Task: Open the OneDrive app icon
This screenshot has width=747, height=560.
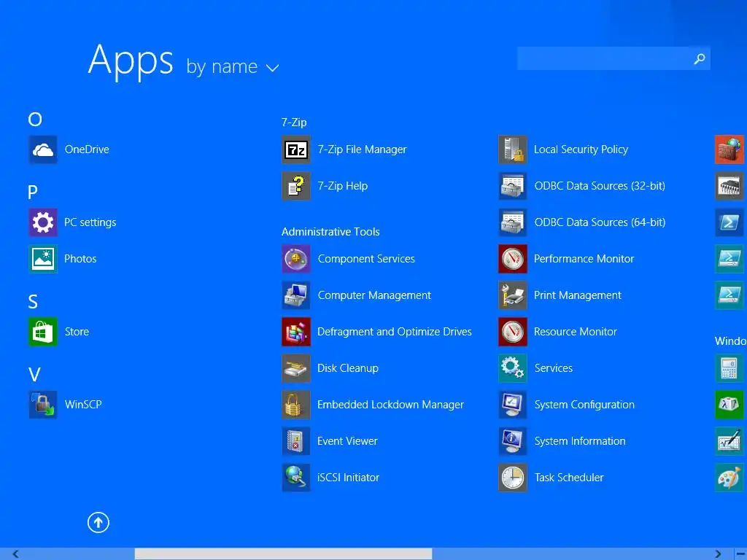Action: (x=43, y=149)
